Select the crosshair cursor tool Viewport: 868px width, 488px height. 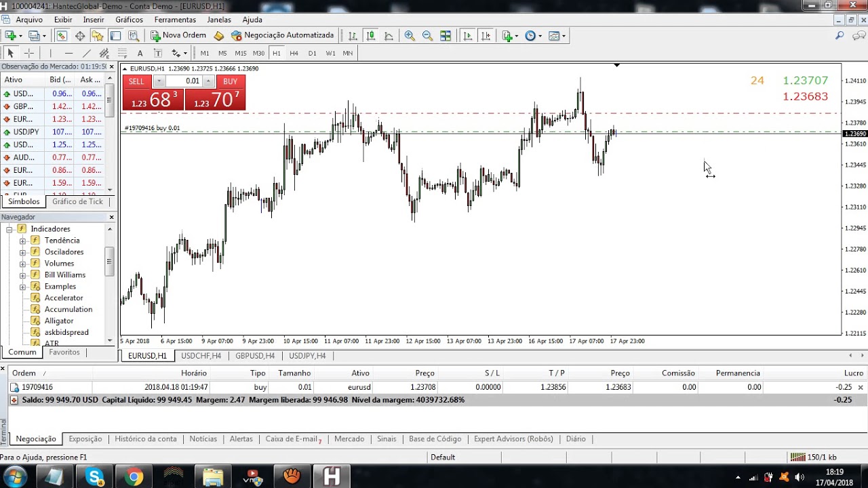click(x=29, y=53)
